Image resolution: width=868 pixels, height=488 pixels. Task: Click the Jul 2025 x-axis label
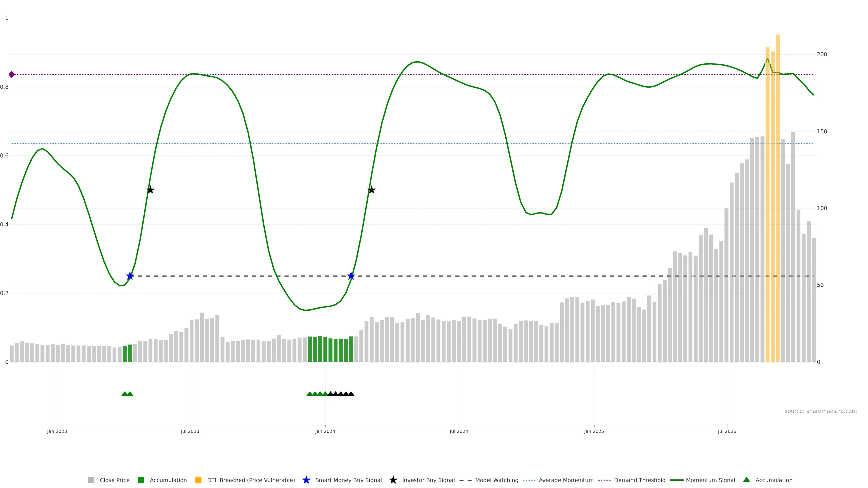click(727, 431)
